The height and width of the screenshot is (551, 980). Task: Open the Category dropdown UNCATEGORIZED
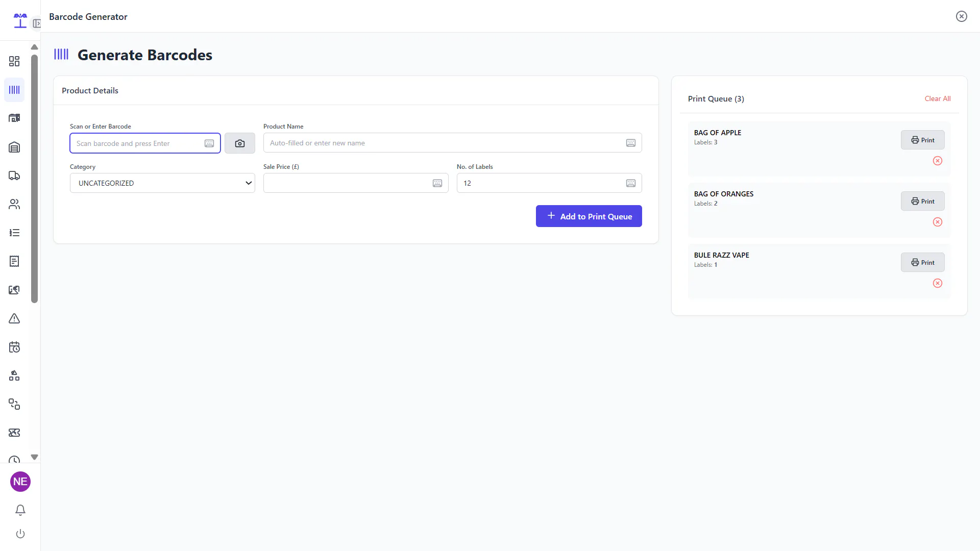162,183
